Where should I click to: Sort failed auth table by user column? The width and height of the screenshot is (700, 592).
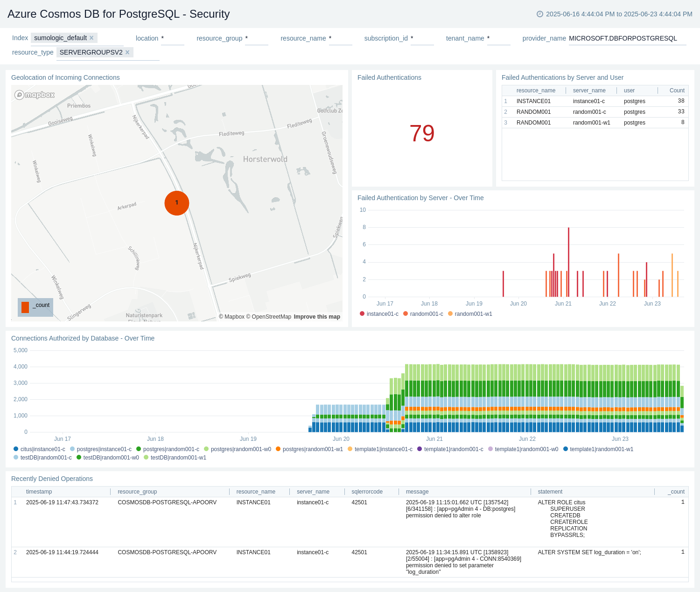[629, 91]
